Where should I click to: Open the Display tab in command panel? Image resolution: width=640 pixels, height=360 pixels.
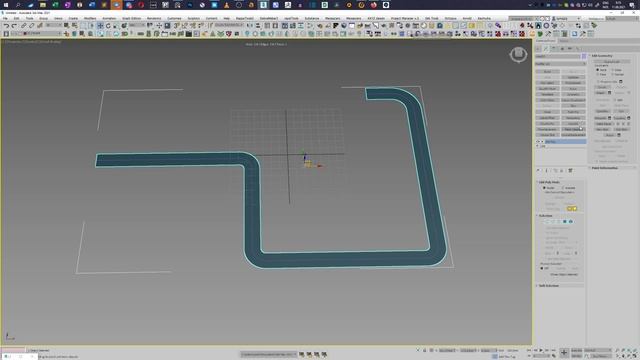[570, 49]
